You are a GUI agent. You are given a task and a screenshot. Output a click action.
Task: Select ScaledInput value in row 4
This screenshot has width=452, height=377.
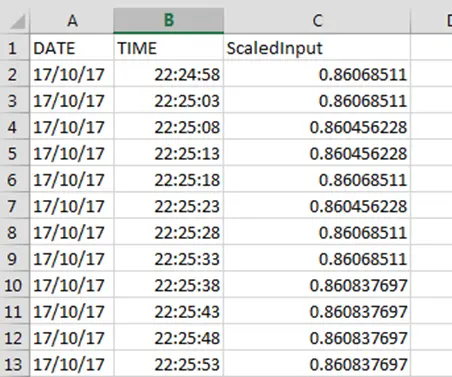317,127
